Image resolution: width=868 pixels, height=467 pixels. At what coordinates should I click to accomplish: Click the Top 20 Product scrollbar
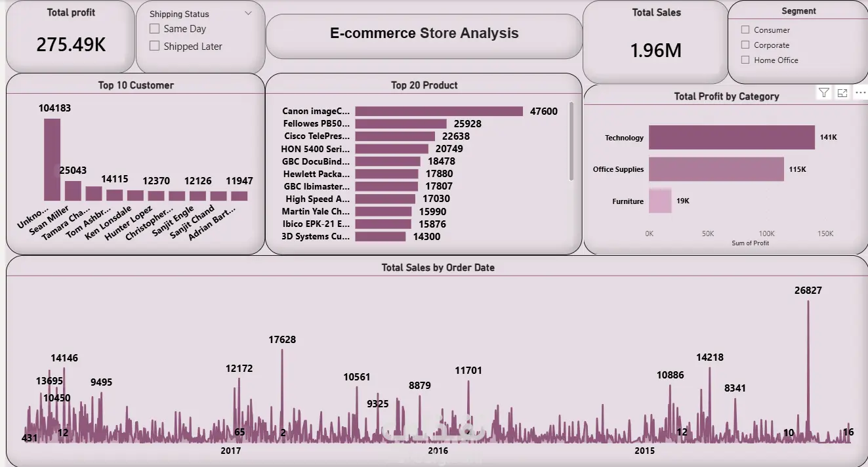pyautogui.click(x=571, y=141)
